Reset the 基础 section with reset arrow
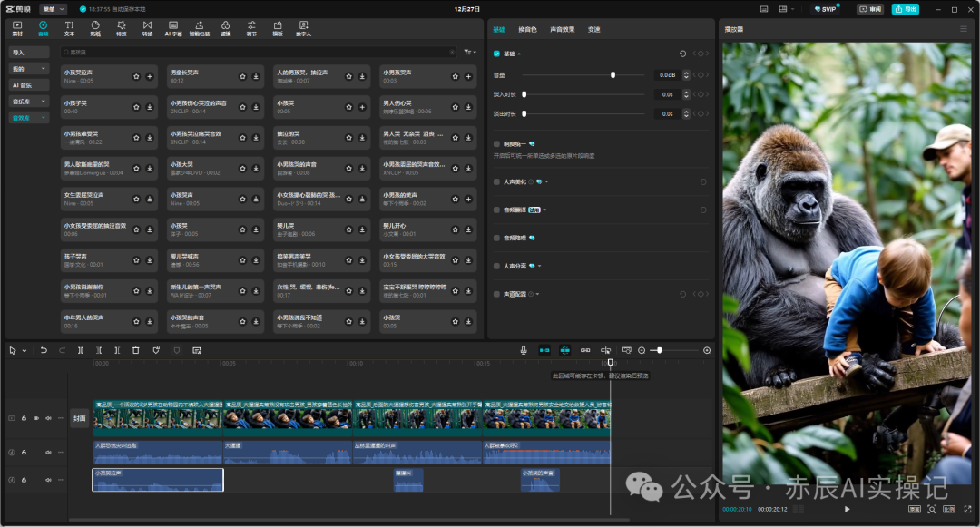The width and height of the screenshot is (980, 527). coord(682,54)
